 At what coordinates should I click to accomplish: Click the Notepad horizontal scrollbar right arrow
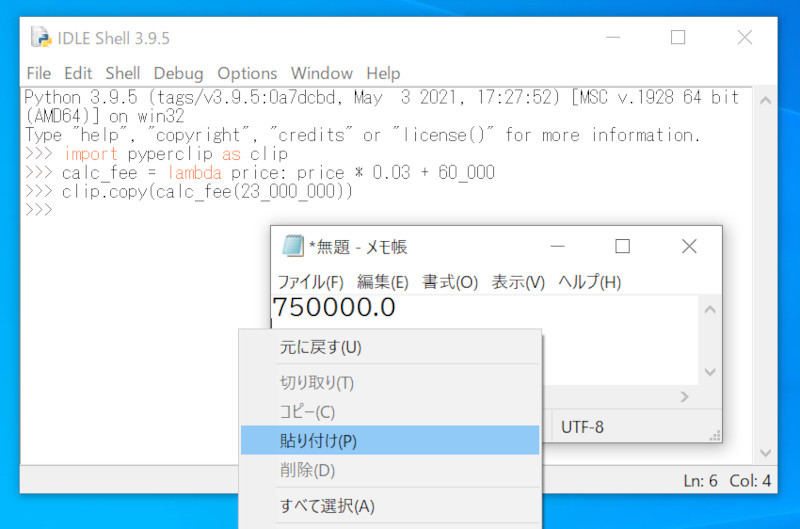[x=685, y=397]
